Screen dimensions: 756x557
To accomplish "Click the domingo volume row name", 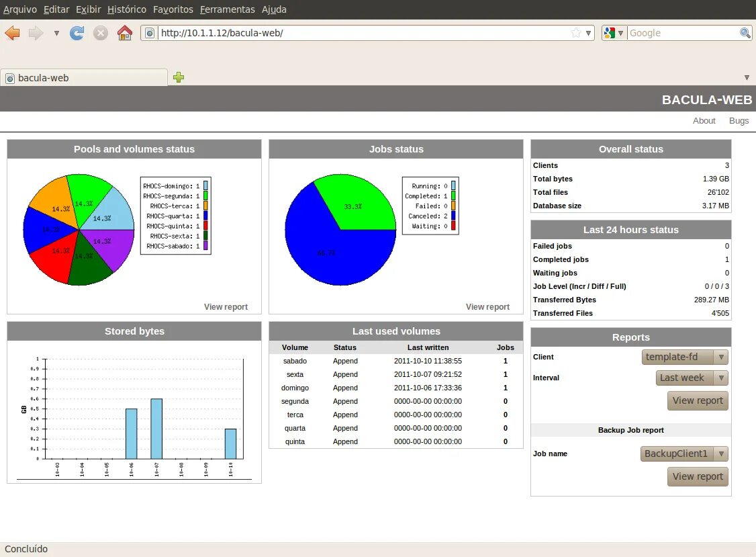I will click(295, 388).
